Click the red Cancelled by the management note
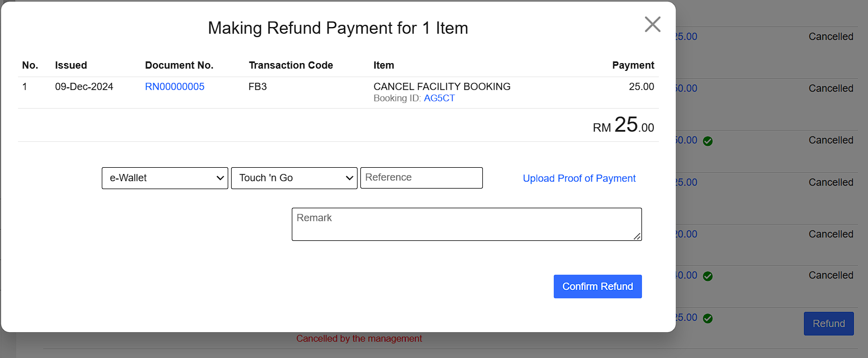868x358 pixels. (x=359, y=339)
